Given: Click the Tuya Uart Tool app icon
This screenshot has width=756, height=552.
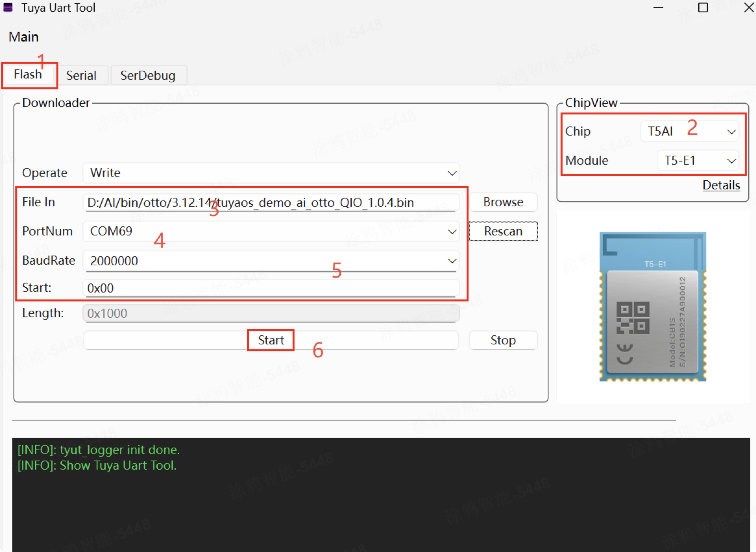Looking at the screenshot, I should pos(8,7).
